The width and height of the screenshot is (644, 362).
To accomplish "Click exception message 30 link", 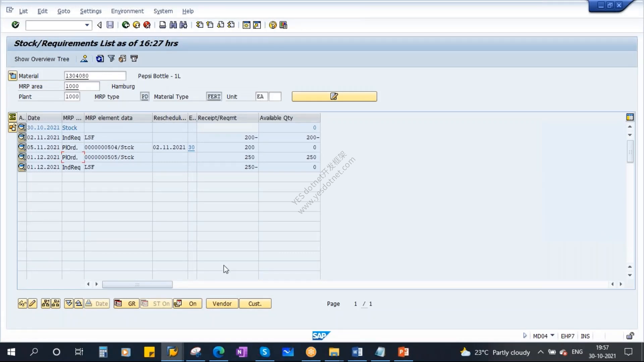I will coord(191,147).
